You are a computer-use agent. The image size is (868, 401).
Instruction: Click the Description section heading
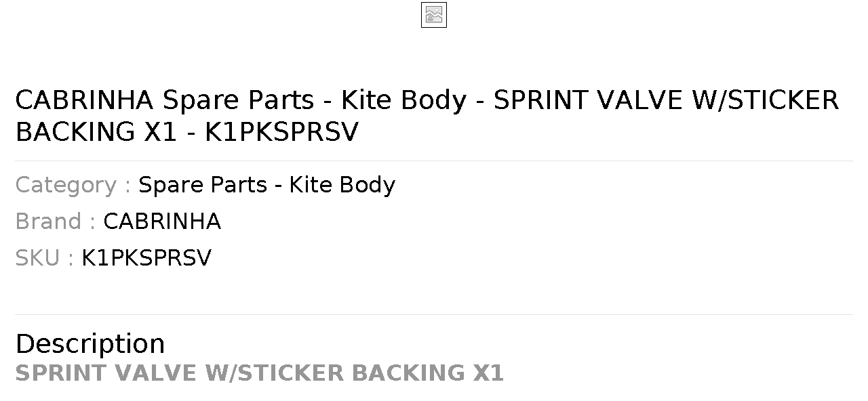[90, 344]
